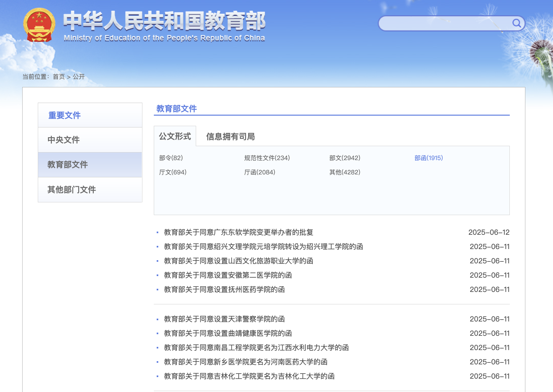Select 教育部文件 in the sidebar

click(x=67, y=165)
